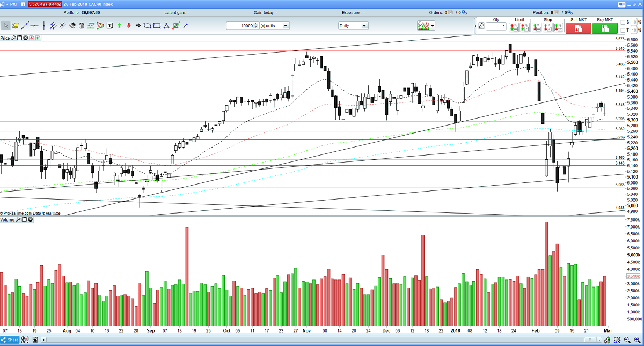Close the Price panel with X icon
Image resolution: width=644 pixels, height=346 pixels.
point(25,38)
